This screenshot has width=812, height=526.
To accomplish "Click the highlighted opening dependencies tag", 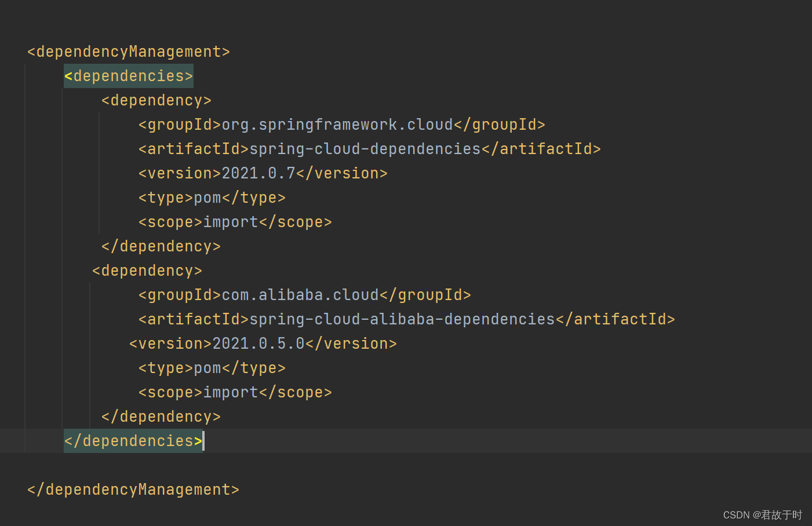I will coord(129,76).
